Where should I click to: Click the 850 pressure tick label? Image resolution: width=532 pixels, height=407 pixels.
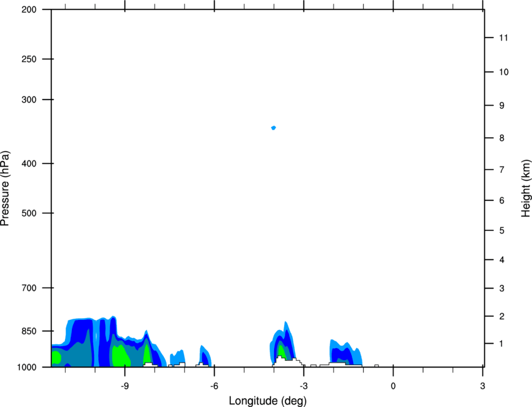pos(29,331)
